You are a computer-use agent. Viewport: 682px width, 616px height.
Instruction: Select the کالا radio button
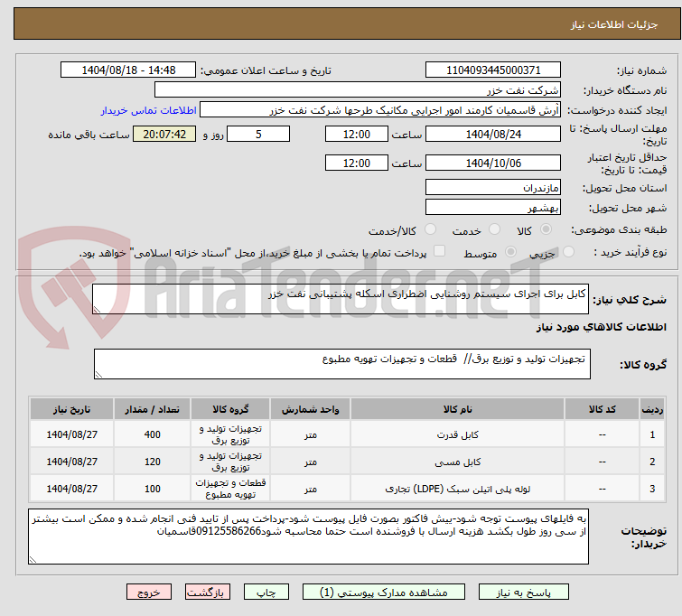[x=546, y=229]
